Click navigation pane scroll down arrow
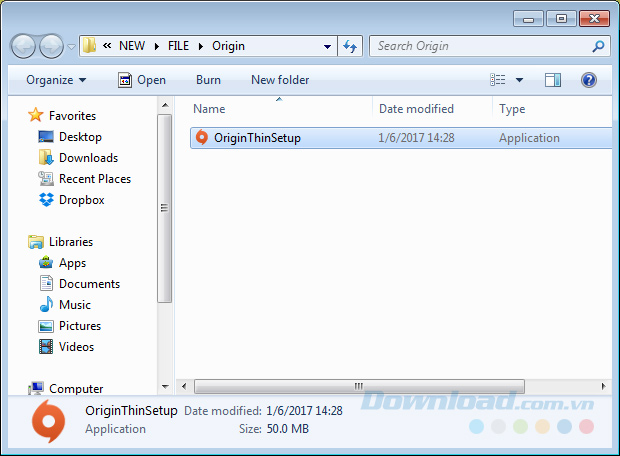The width and height of the screenshot is (620, 456). [165, 386]
